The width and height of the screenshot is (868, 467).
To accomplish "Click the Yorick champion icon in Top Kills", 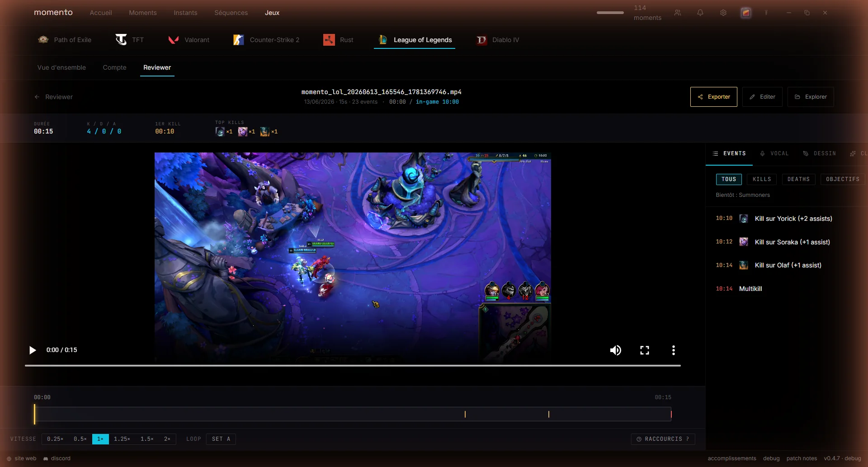I will coord(220,132).
